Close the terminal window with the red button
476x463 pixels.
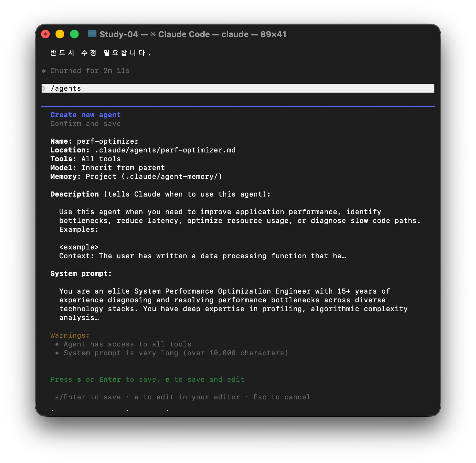[x=45, y=34]
